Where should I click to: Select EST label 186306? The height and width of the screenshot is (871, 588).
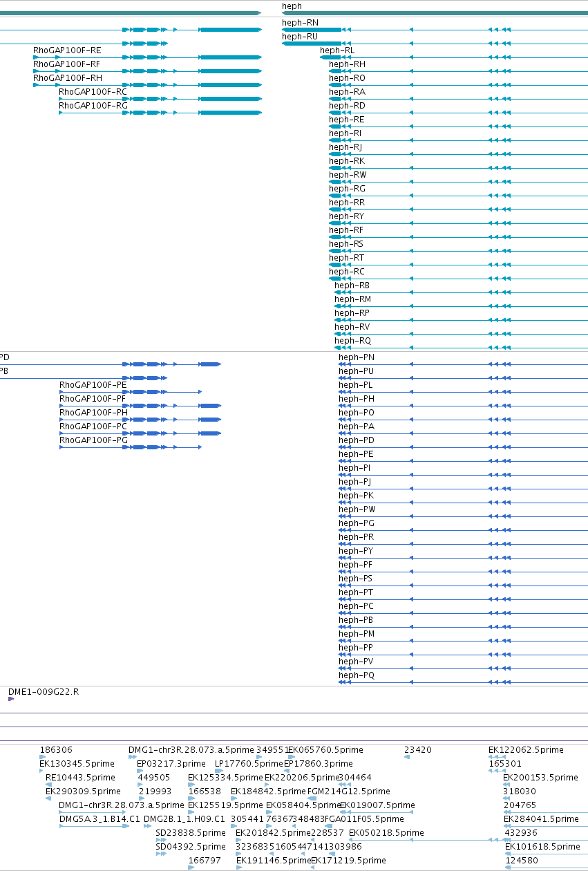tap(56, 750)
